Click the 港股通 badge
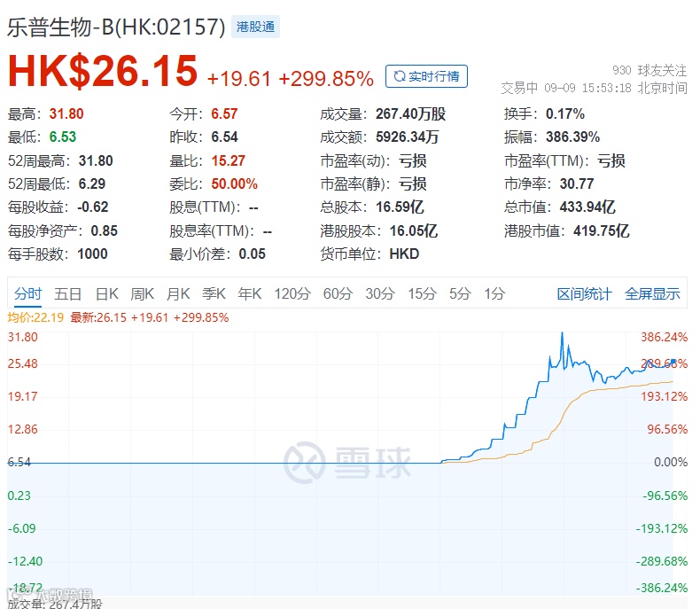 pos(255,27)
